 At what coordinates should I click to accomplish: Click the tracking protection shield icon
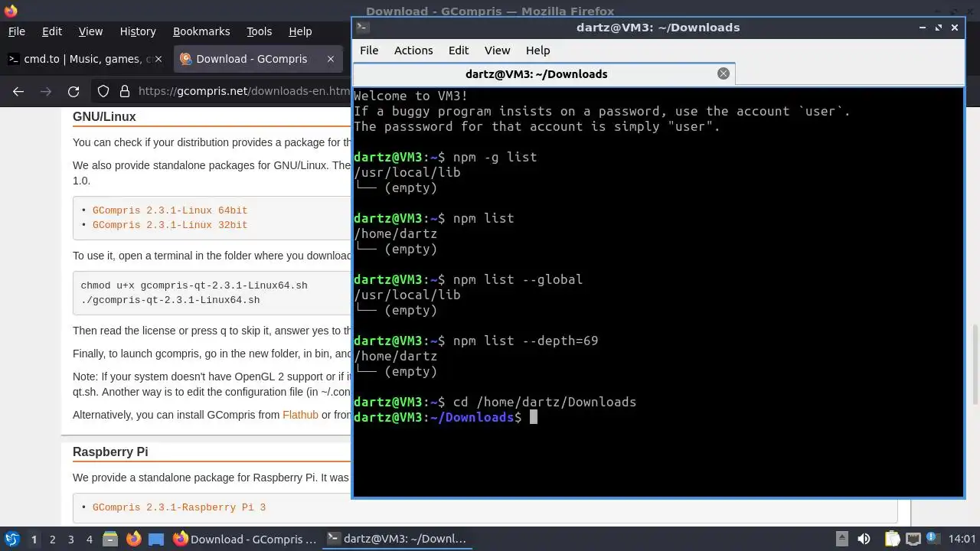[103, 91]
